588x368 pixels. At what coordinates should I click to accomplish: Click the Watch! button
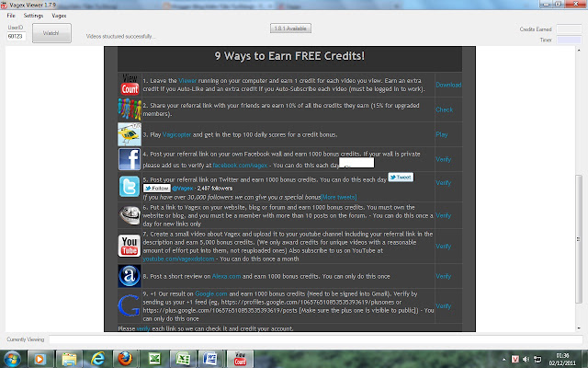[x=51, y=33]
